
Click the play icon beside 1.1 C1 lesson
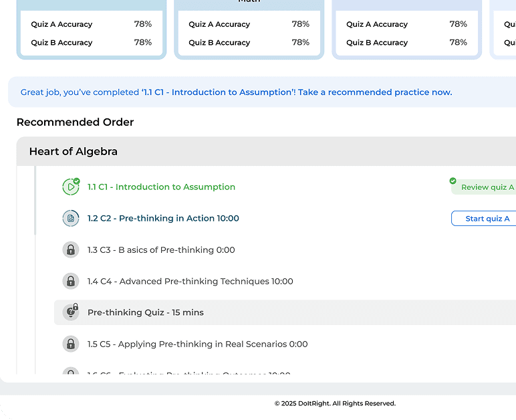(x=70, y=187)
